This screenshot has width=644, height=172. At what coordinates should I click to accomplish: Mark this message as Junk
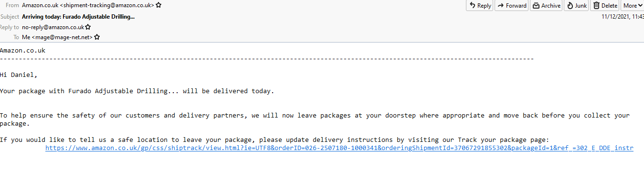pos(576,6)
